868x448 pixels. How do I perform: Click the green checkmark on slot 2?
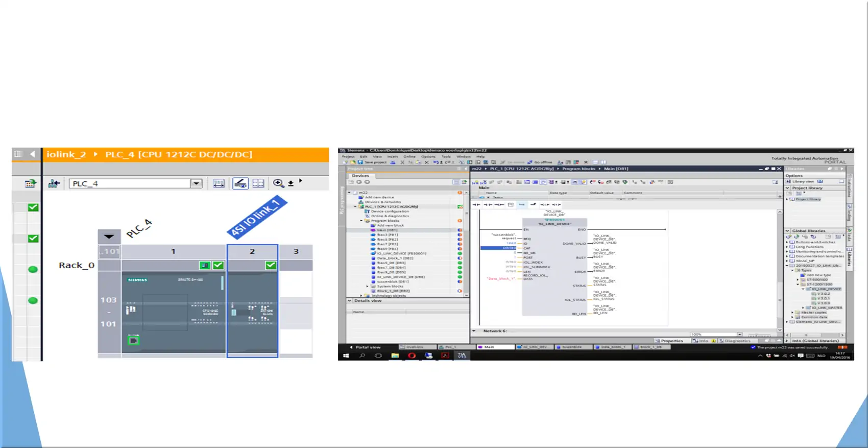click(271, 265)
